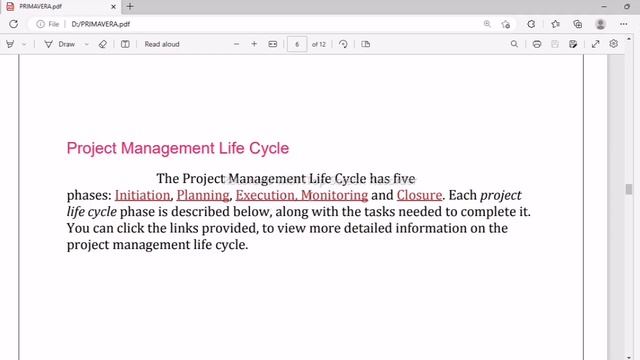Click the Save icon

(x=555, y=44)
